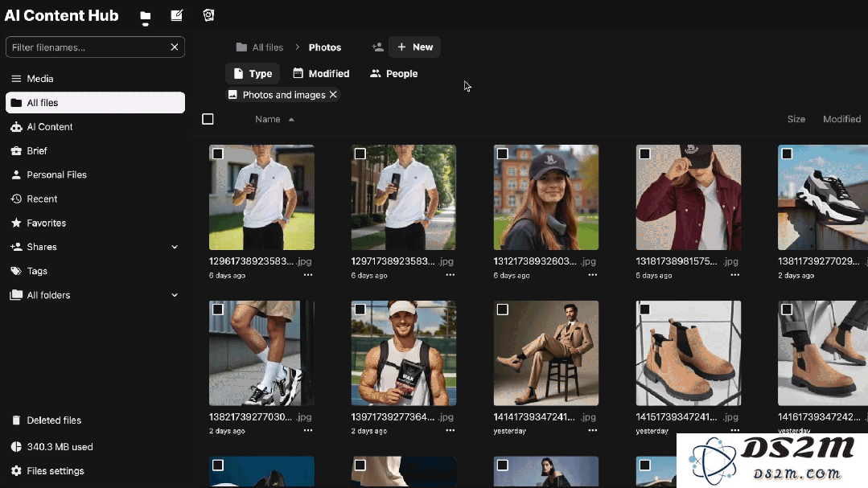Open actions menu for 13181738981575 file
The width and height of the screenshot is (868, 488).
pyautogui.click(x=734, y=275)
